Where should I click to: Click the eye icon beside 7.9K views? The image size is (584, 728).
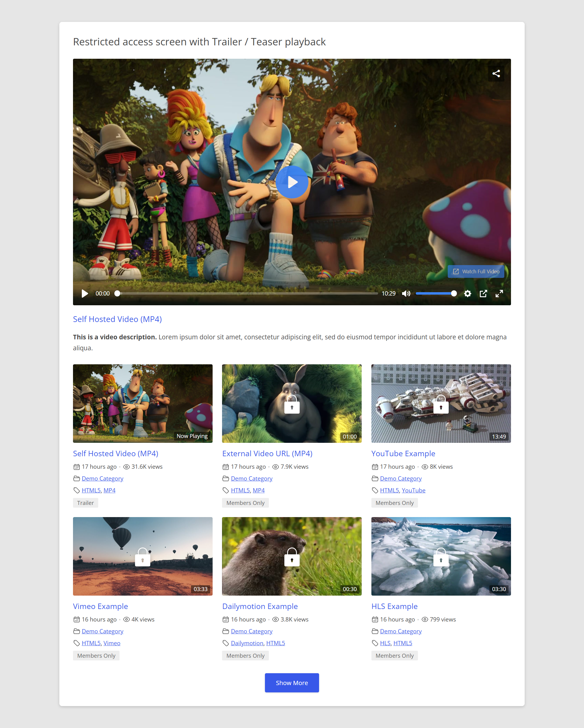276,467
